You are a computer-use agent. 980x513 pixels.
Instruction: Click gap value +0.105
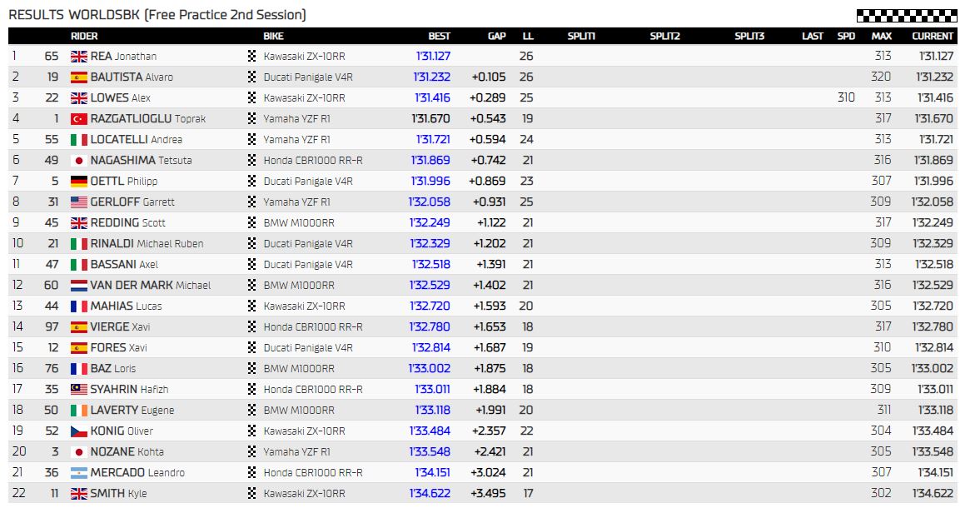coord(489,77)
